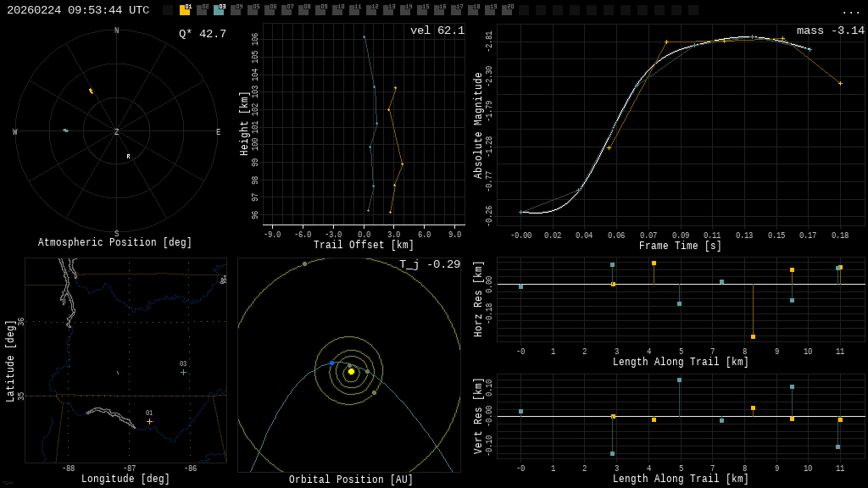Click the blue Earth dot in orbital plot
The width and height of the screenshot is (868, 488).
point(332,363)
